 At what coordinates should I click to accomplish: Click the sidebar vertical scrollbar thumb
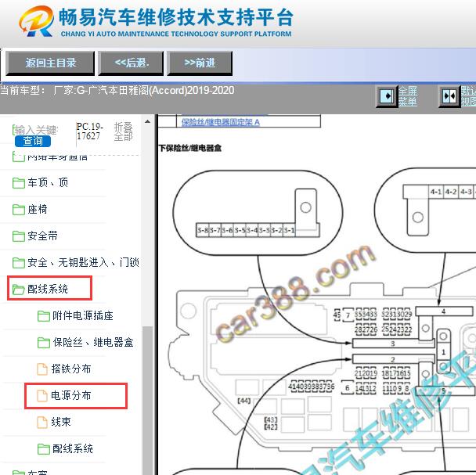click(x=147, y=401)
